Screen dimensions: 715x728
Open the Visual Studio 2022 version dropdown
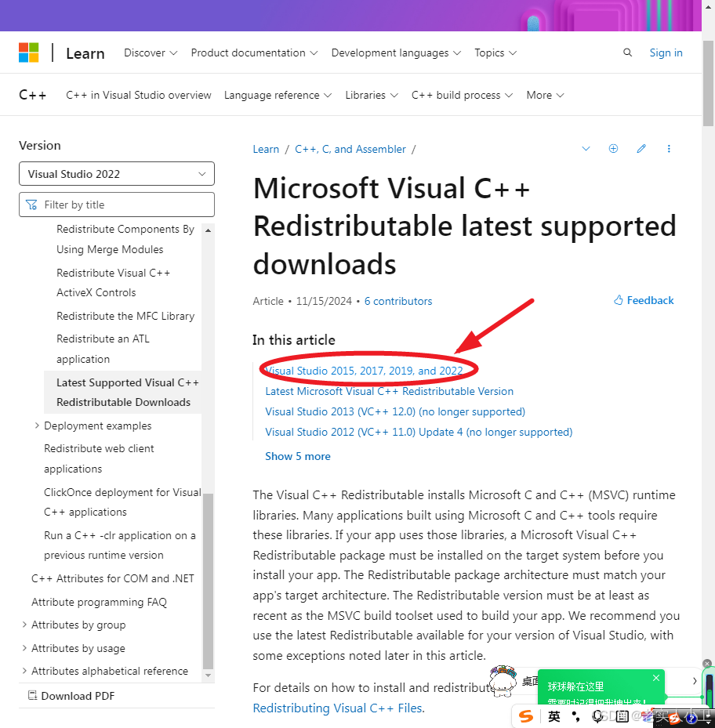click(117, 174)
